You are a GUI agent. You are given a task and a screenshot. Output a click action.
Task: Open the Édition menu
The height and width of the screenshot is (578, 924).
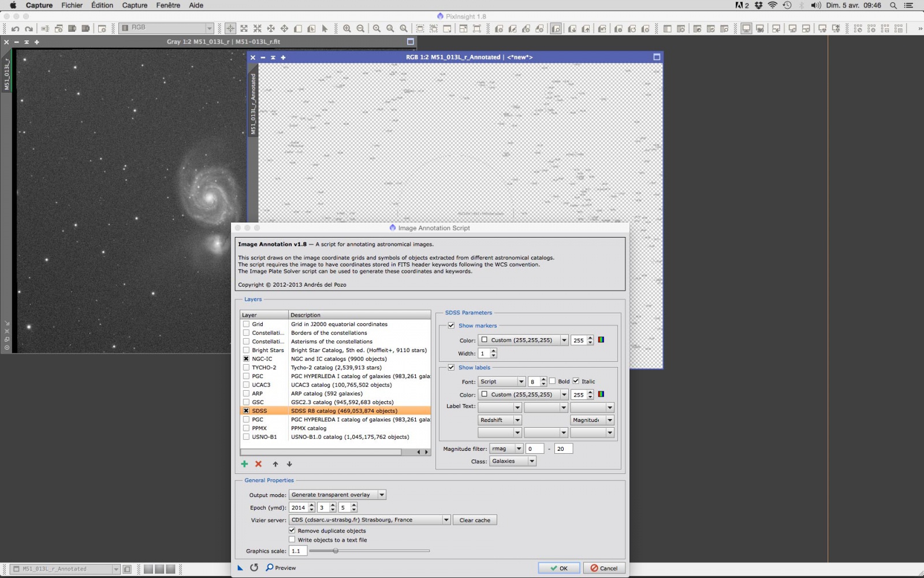(102, 5)
